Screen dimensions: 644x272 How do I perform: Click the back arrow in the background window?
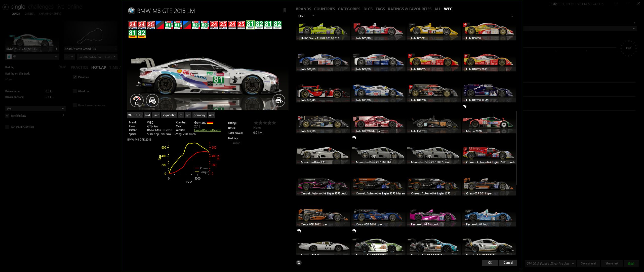coord(6,7)
